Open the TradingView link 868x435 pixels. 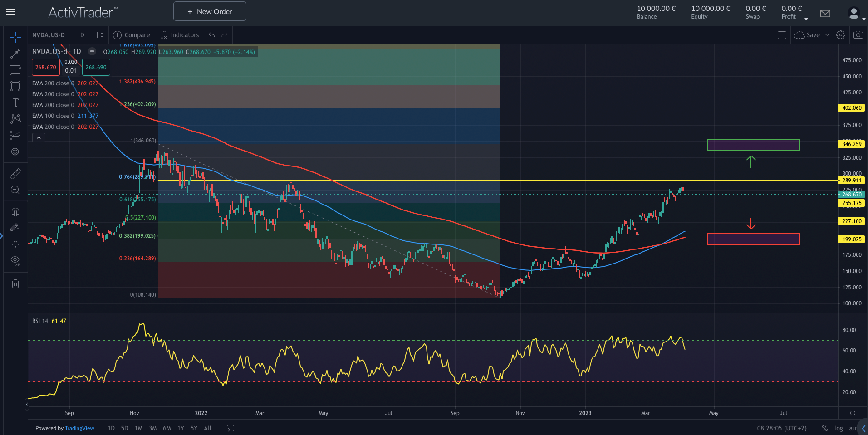(x=79, y=428)
